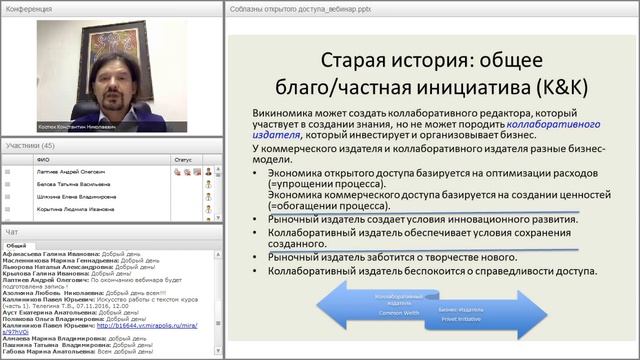Click the chat message from Пашкина Татьяна Владимировна

(x=78, y=345)
